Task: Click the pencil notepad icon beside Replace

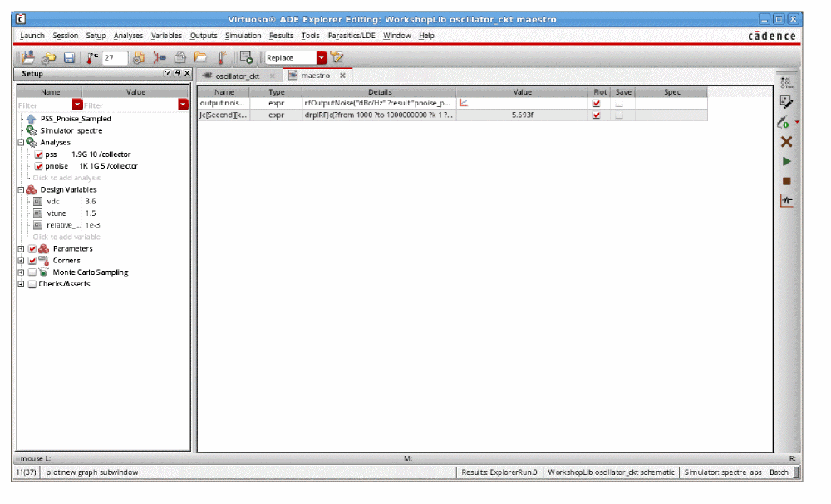Action: click(337, 57)
